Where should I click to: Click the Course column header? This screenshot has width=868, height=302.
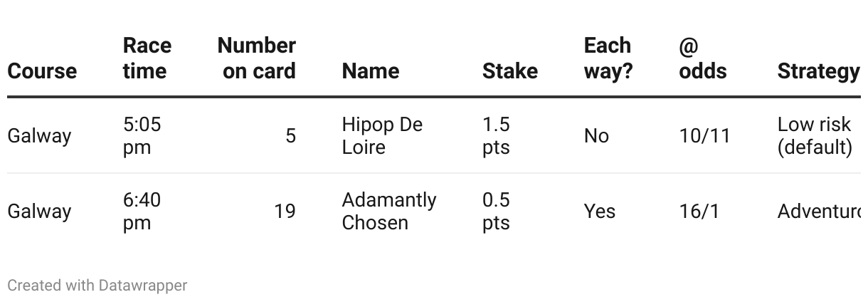tap(42, 71)
